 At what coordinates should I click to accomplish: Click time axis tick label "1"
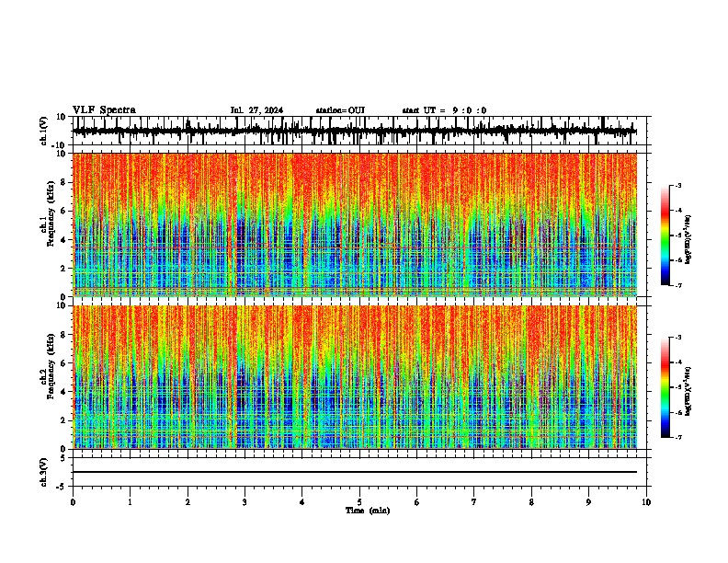click(130, 502)
